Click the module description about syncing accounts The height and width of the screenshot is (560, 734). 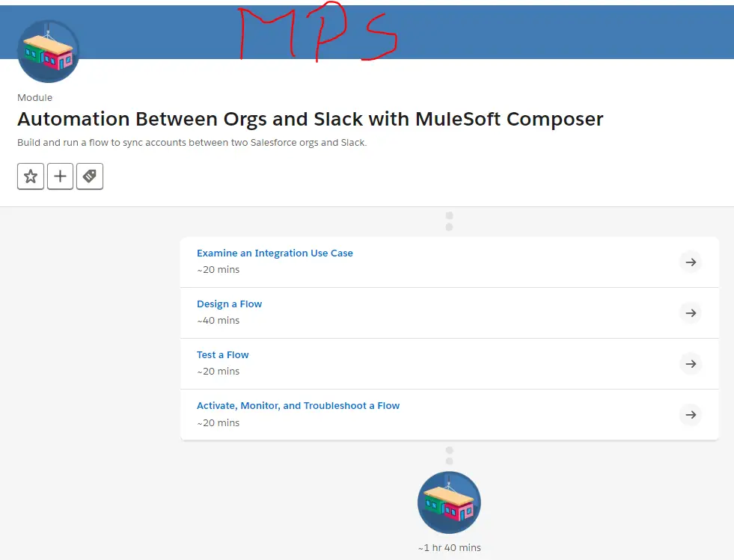[192, 143]
